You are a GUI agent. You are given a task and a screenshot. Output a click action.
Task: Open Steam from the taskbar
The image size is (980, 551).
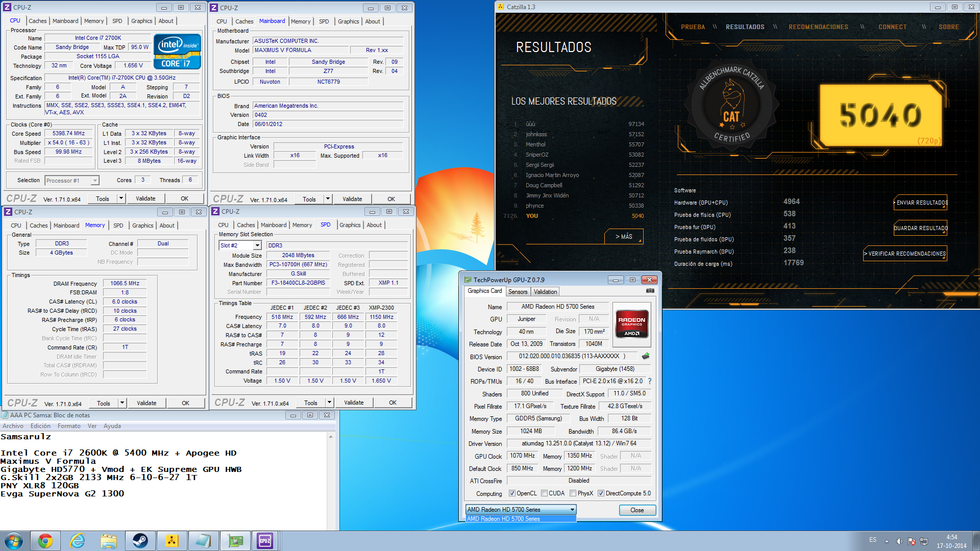point(140,541)
